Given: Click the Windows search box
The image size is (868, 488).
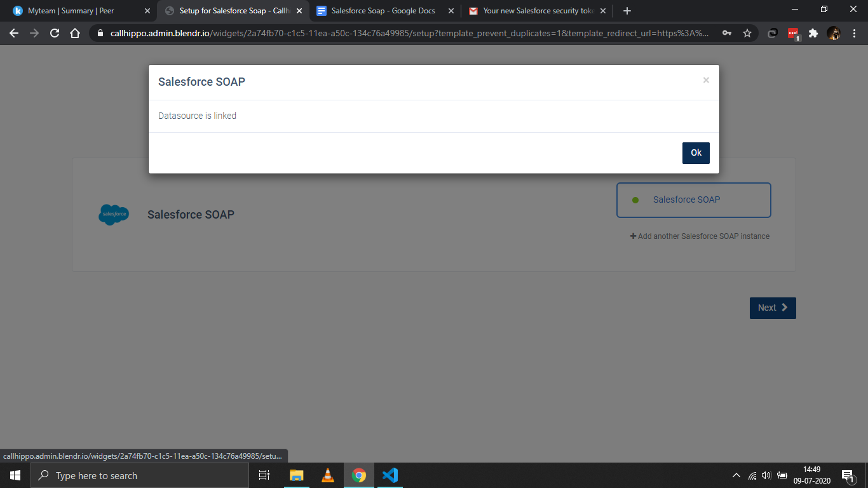Looking at the screenshot, I should point(140,475).
